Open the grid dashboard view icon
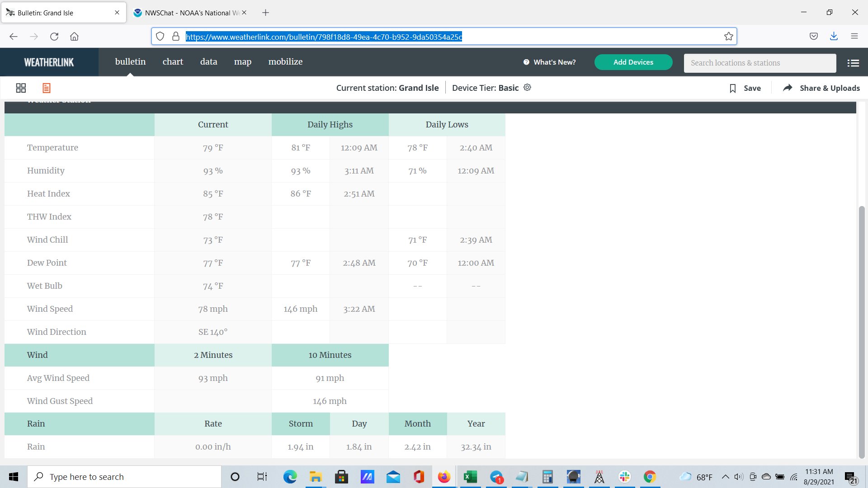This screenshot has width=868, height=488. point(21,88)
